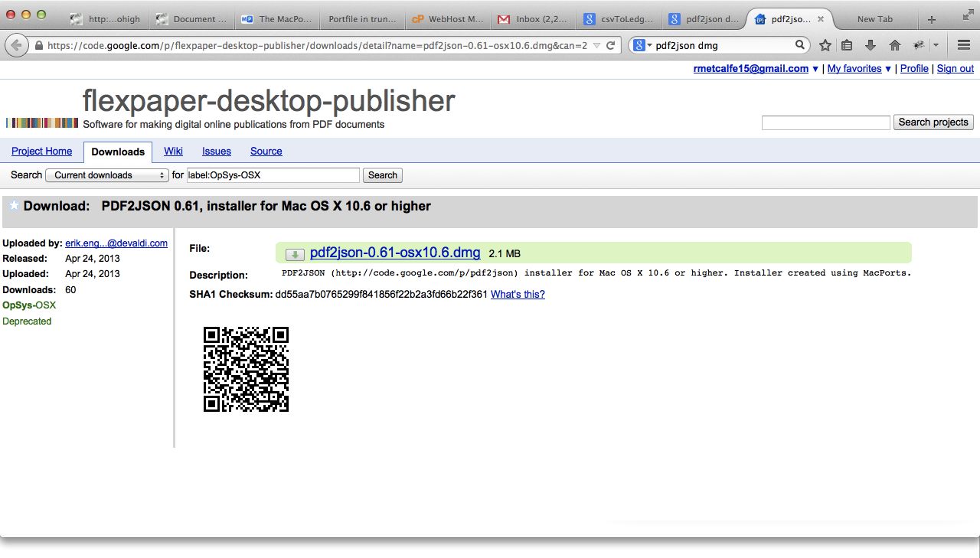Open the erik.eng...@devaldi.com uploader link

pos(116,243)
